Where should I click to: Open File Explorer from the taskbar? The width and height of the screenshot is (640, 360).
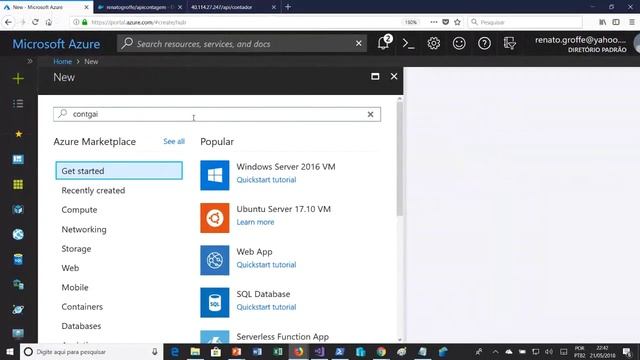pyautogui.click(x=195, y=351)
